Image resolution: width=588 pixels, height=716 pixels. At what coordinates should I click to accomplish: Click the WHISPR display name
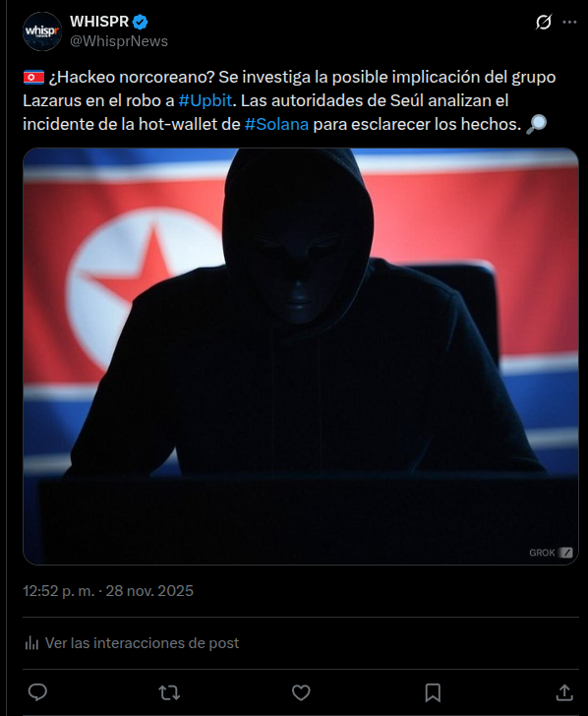(x=99, y=21)
